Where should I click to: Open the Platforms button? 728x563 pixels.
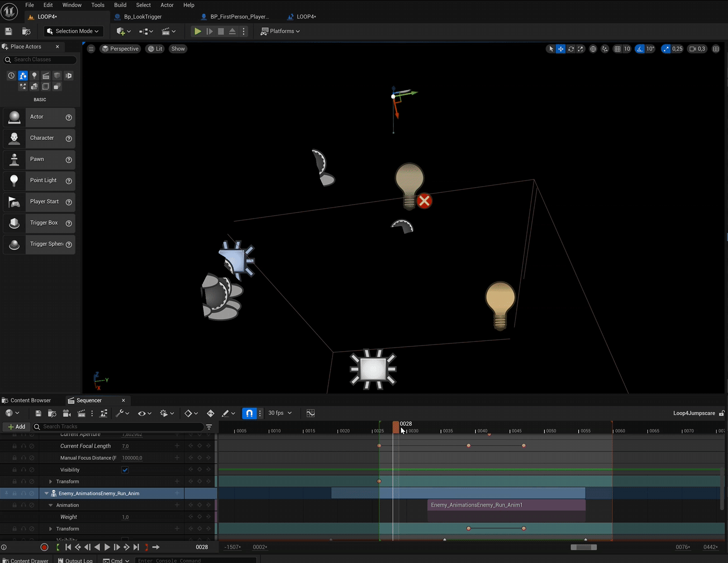pos(280,31)
